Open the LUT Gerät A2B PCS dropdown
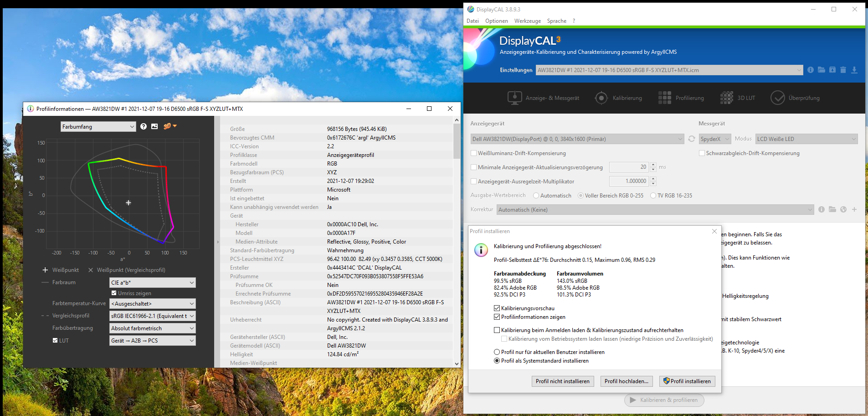This screenshot has width=868, height=416. click(x=152, y=340)
